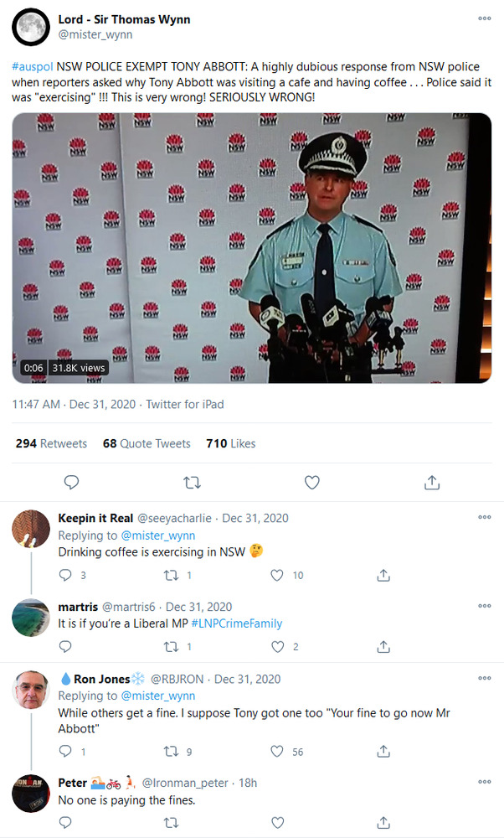The height and width of the screenshot is (838, 504).
Task: View the 294 Retweets list
Action: coord(51,443)
